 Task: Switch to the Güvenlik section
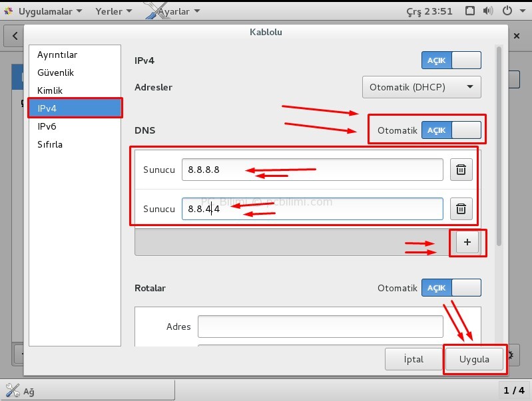coord(55,72)
